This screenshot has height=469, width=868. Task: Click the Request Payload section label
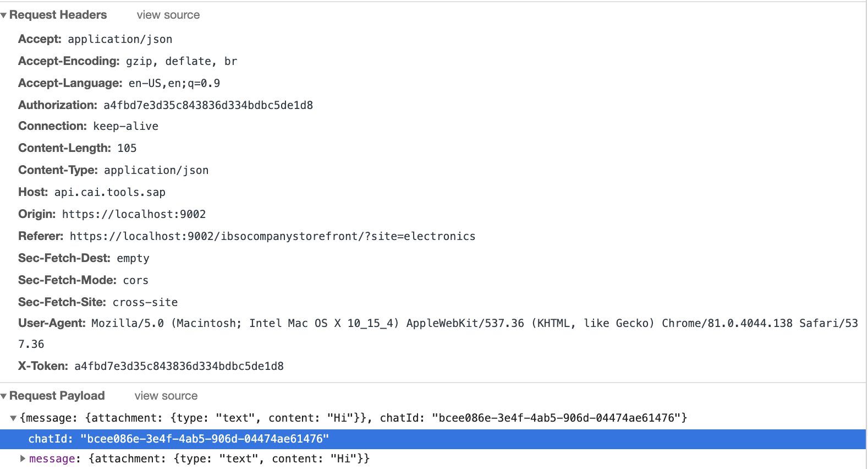tap(57, 395)
